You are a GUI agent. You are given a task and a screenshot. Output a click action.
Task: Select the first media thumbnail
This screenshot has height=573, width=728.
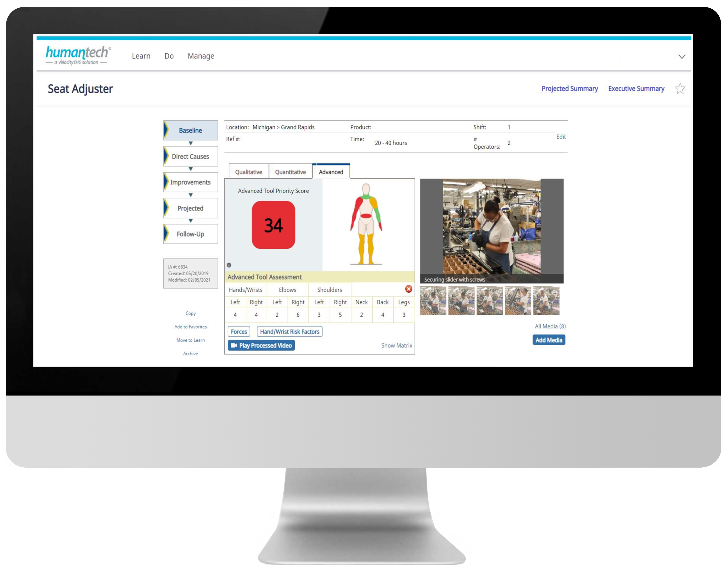coord(433,300)
